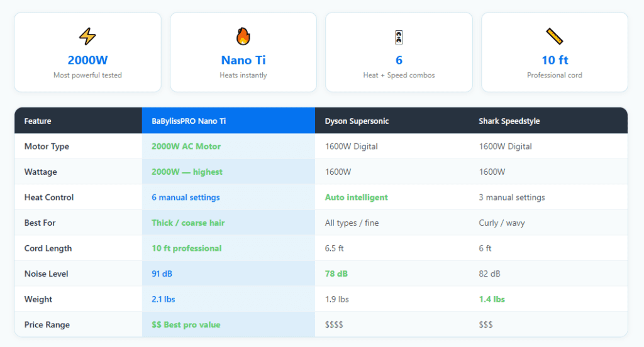Click the '1.9 lbs' cell
644x347 pixels.
(x=337, y=299)
